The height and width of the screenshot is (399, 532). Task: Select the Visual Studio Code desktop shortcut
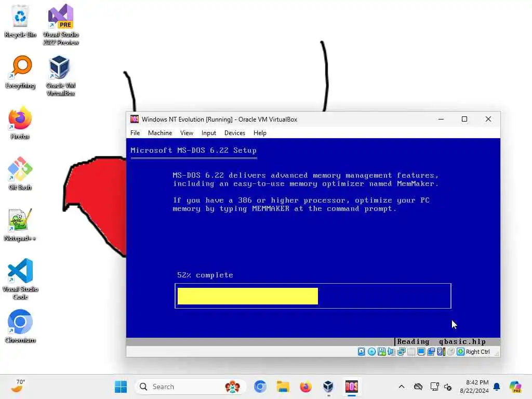tap(20, 279)
